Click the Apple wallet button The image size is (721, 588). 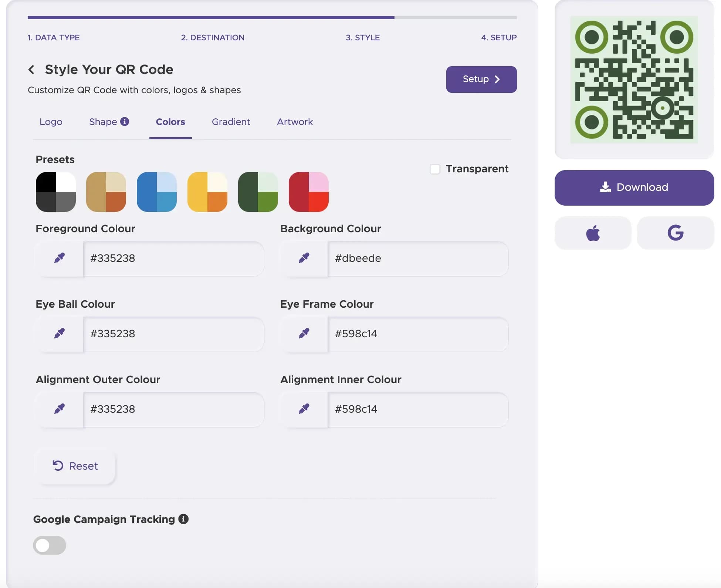click(593, 233)
